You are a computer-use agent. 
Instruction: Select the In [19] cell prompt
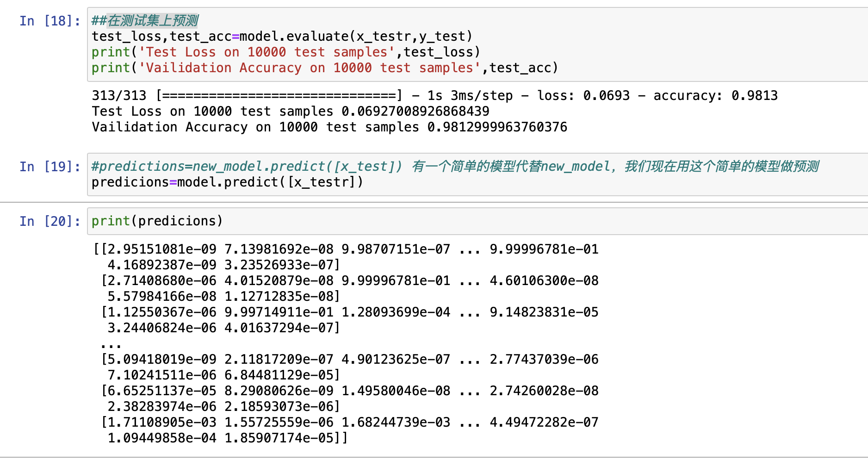pyautogui.click(x=49, y=167)
